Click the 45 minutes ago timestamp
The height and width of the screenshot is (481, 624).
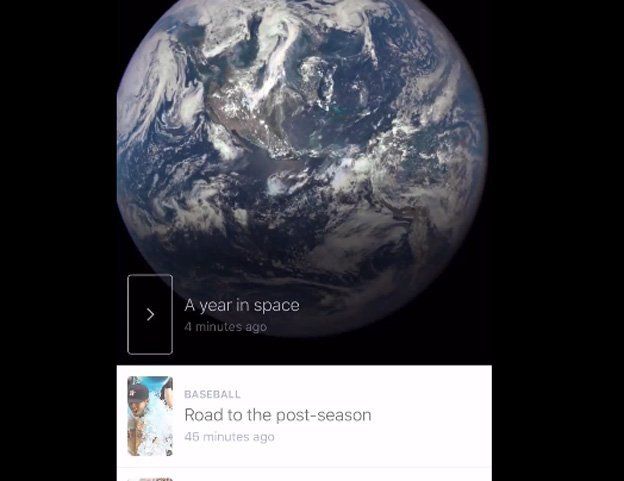click(229, 437)
